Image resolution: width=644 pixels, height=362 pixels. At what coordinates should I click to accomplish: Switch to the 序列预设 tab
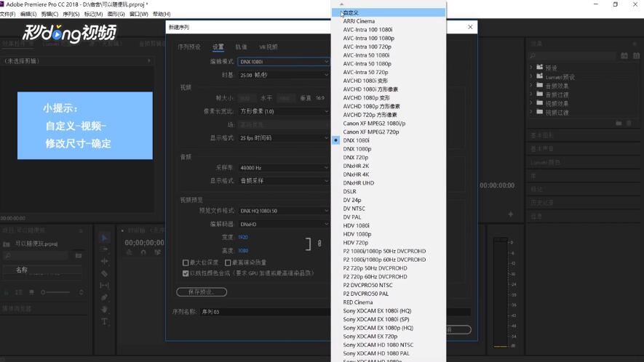(189, 47)
